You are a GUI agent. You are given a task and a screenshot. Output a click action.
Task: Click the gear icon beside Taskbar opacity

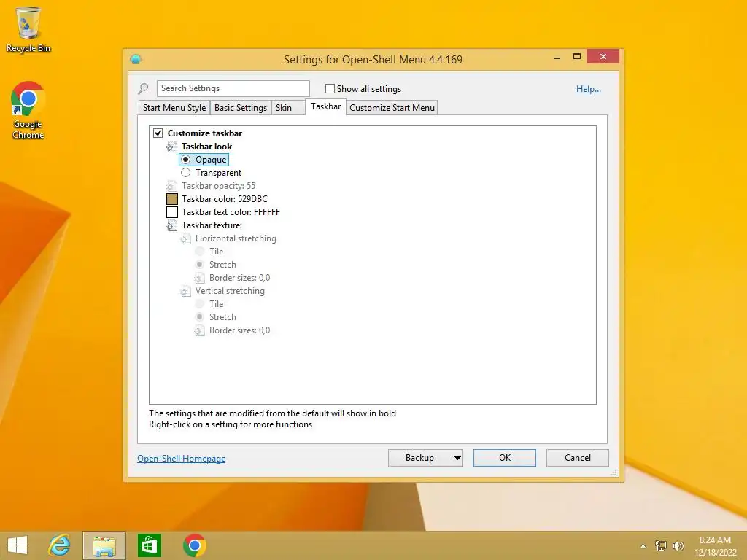click(171, 186)
